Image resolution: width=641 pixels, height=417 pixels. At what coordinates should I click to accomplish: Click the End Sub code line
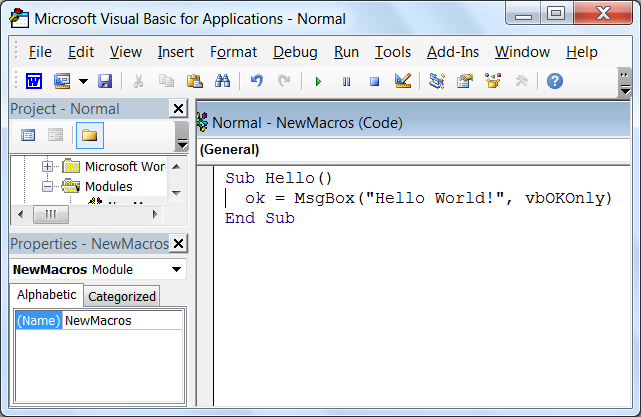[x=260, y=218]
